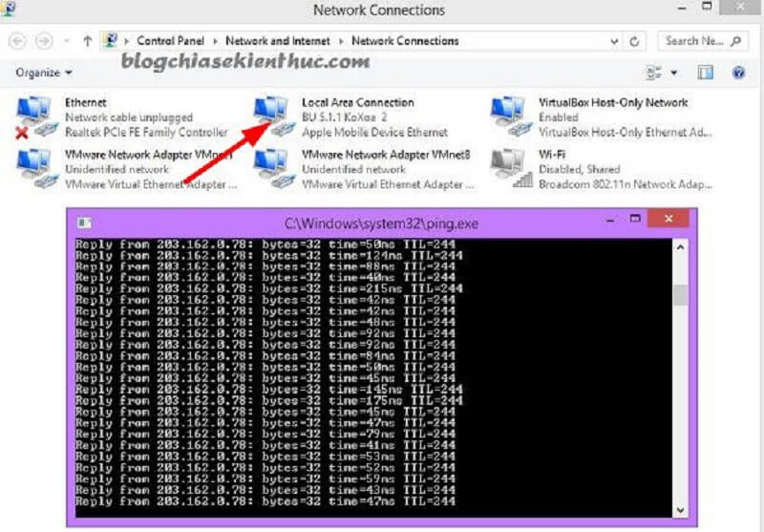Click Network Connections breadcrumb

click(405, 41)
